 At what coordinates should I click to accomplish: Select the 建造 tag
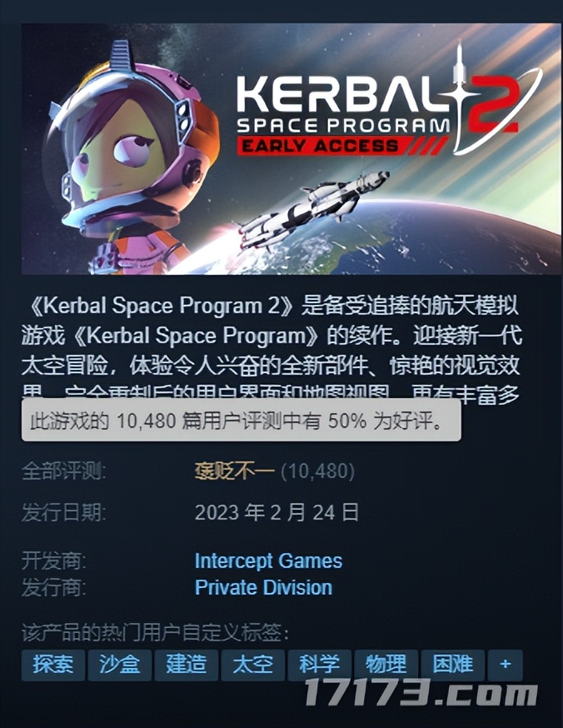click(186, 665)
